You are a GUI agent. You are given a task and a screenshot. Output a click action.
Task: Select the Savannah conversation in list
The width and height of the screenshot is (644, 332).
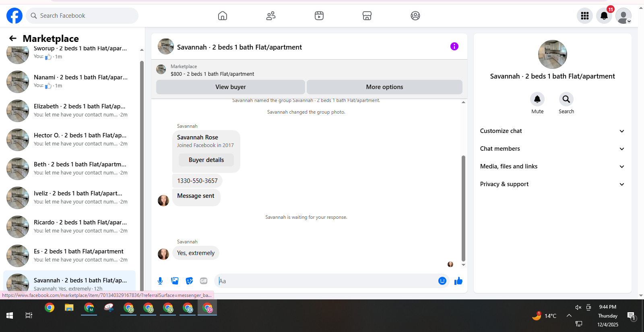69,281
